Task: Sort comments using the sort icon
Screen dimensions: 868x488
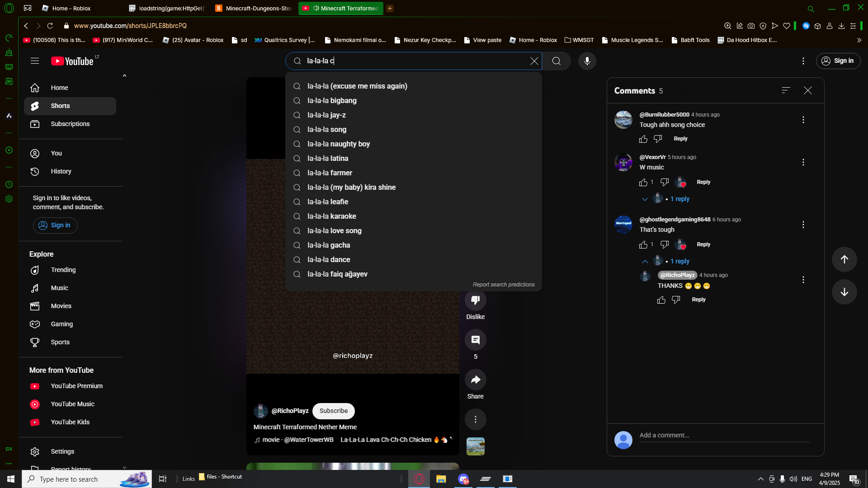Action: coord(786,90)
